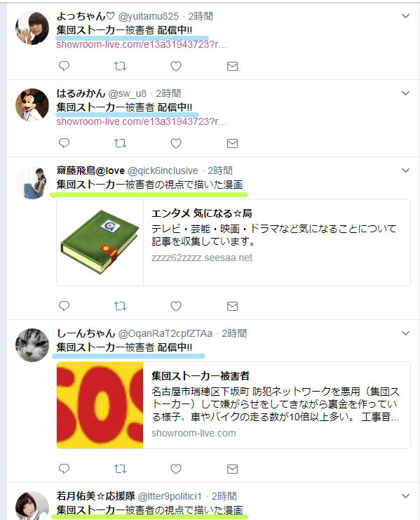Expand the chevron menu on はるみかん's tweet
Image resolution: width=420 pixels, height=520 pixels.
[x=405, y=93]
